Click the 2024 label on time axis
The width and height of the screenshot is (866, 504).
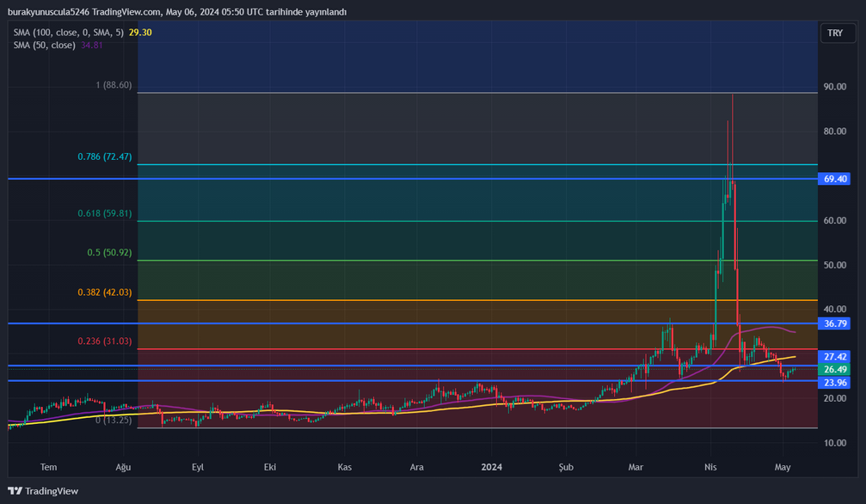pos(492,467)
